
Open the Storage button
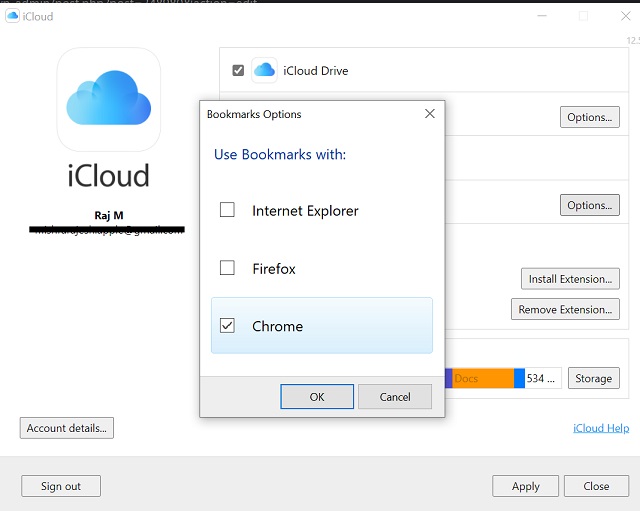[x=593, y=378]
